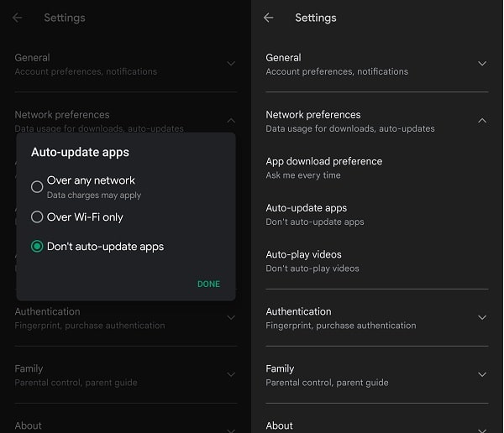Image resolution: width=504 pixels, height=433 pixels.
Task: Expand About section chevron in right panel
Action: coord(481,428)
